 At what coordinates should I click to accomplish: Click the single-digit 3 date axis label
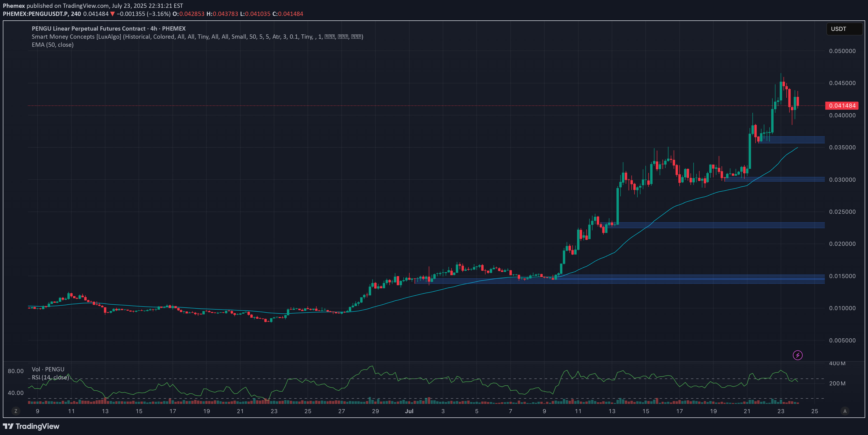[x=443, y=411]
